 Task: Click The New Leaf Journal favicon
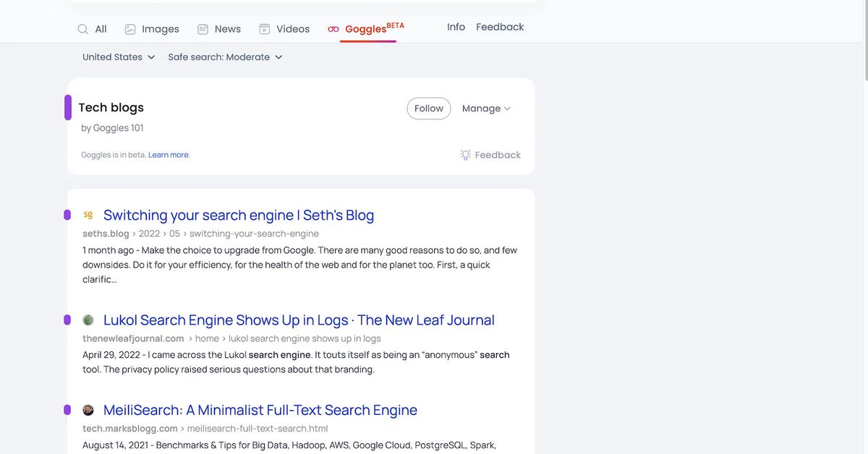coord(88,320)
